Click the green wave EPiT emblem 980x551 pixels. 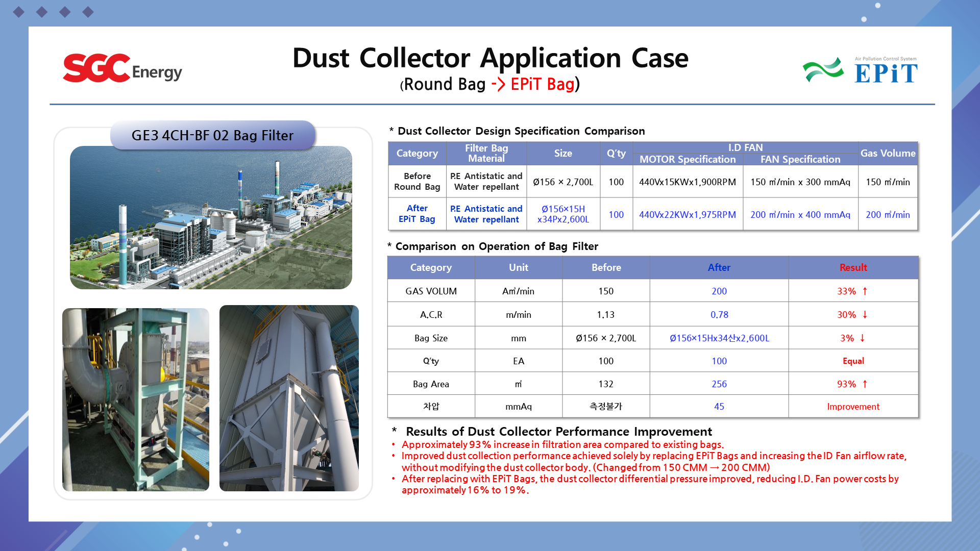click(x=823, y=70)
